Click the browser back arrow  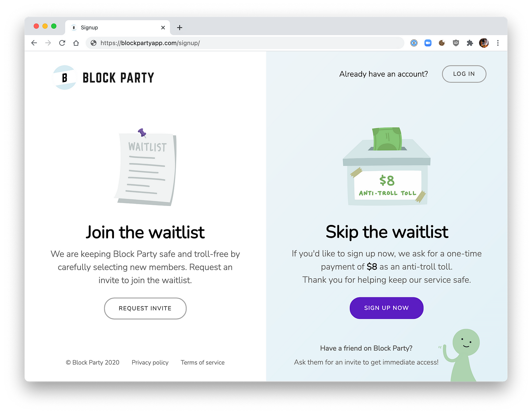click(34, 43)
